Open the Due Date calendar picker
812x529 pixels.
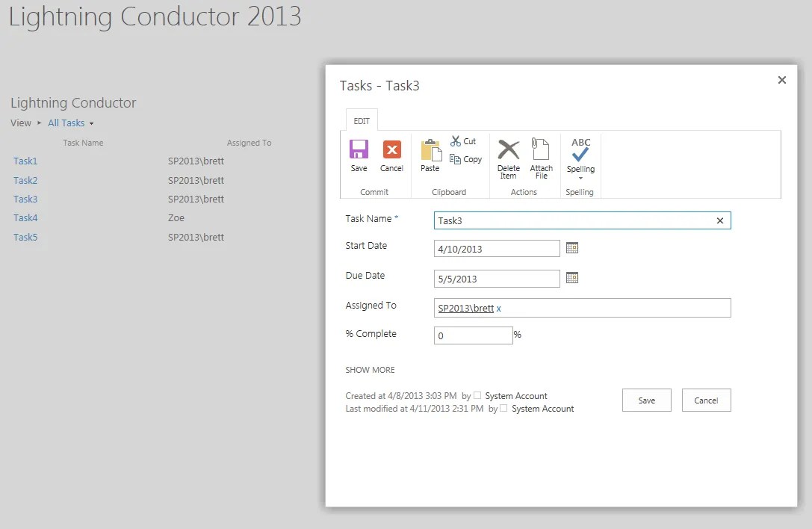coord(571,278)
